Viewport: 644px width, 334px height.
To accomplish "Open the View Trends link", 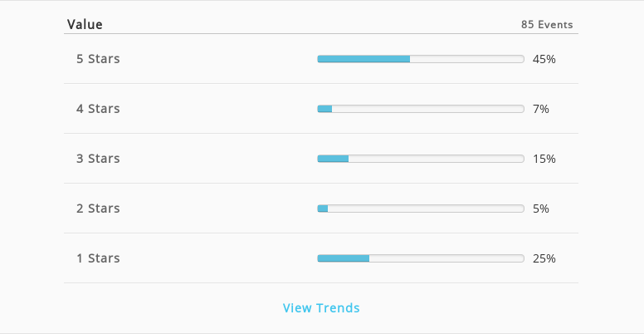I will (x=321, y=307).
